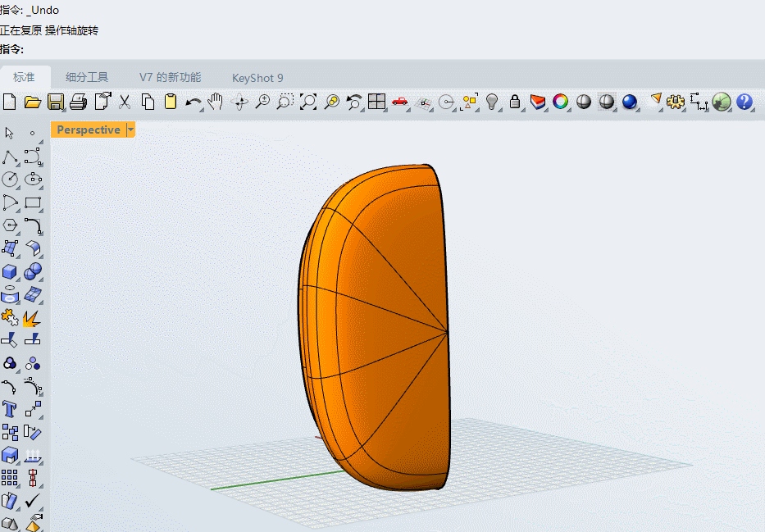Switch to the 细分工具 tab
This screenshot has height=532, width=765.
(x=87, y=78)
